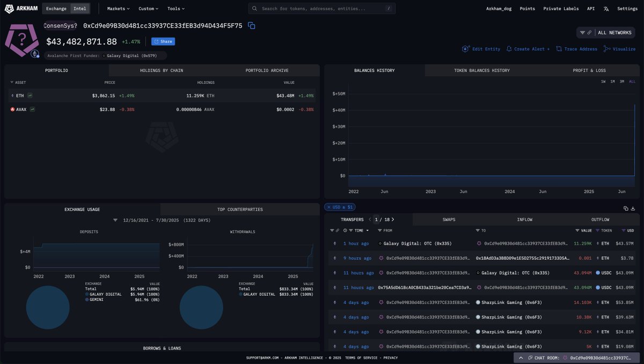Open the Arkham_dog profile link

[499, 9]
